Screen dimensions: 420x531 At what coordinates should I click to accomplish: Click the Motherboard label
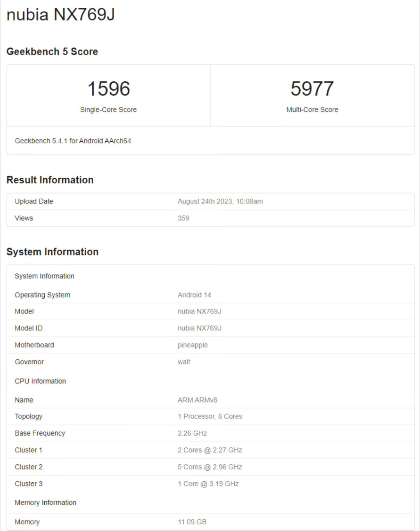(x=34, y=345)
